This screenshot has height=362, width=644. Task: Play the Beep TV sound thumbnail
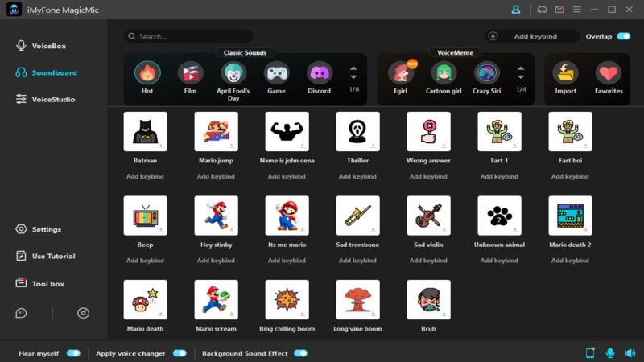click(146, 216)
